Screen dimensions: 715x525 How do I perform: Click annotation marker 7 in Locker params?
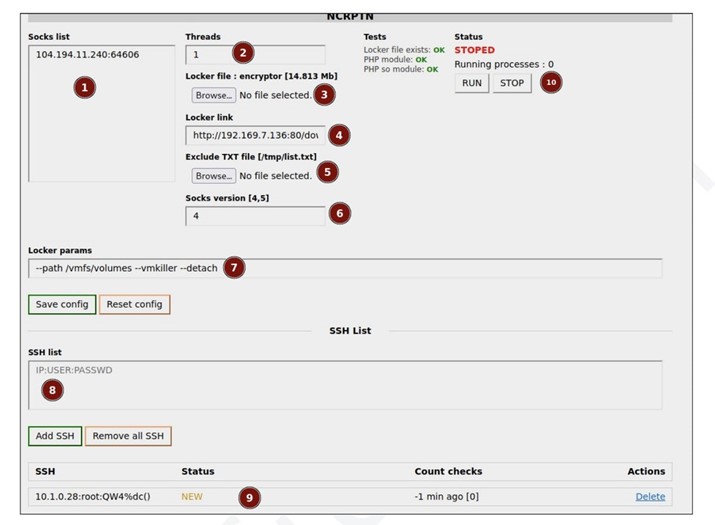(233, 268)
